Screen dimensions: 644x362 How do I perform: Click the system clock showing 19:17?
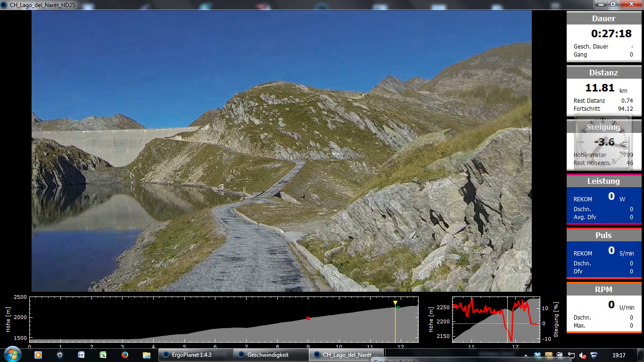click(x=619, y=355)
